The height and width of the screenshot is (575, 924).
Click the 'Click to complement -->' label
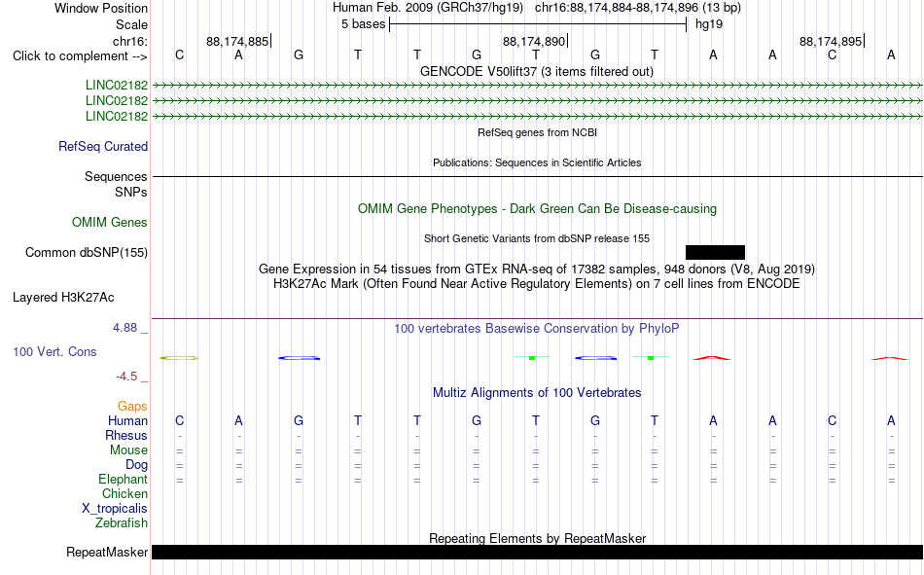(x=80, y=56)
